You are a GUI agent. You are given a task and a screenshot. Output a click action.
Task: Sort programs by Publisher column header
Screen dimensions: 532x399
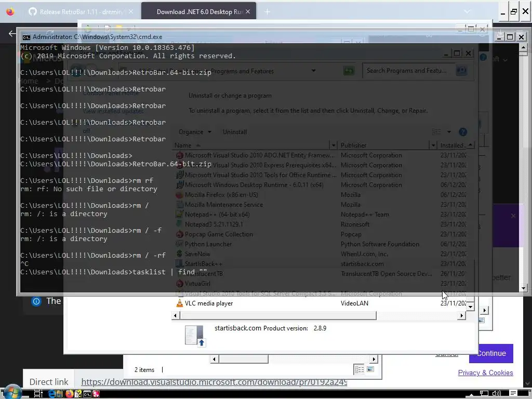coord(384,145)
